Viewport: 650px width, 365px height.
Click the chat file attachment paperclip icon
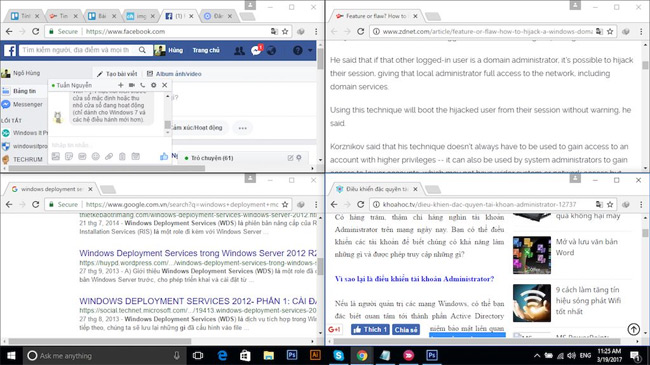pyautogui.click(x=109, y=156)
